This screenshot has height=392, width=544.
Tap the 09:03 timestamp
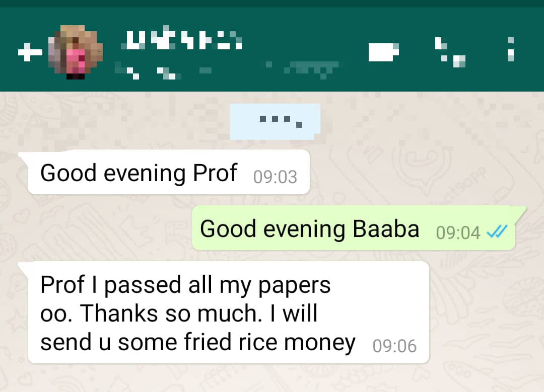(275, 177)
